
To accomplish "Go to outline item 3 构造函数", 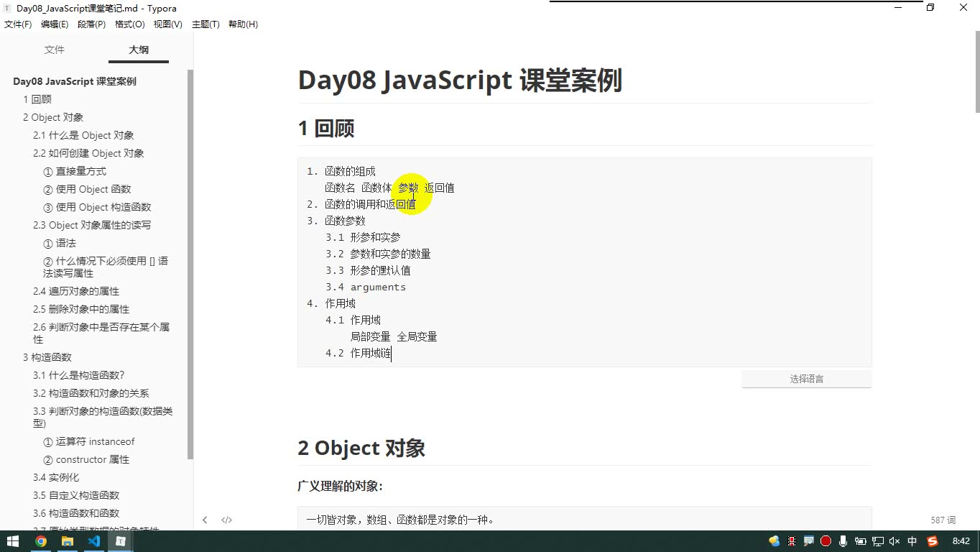I will (47, 357).
